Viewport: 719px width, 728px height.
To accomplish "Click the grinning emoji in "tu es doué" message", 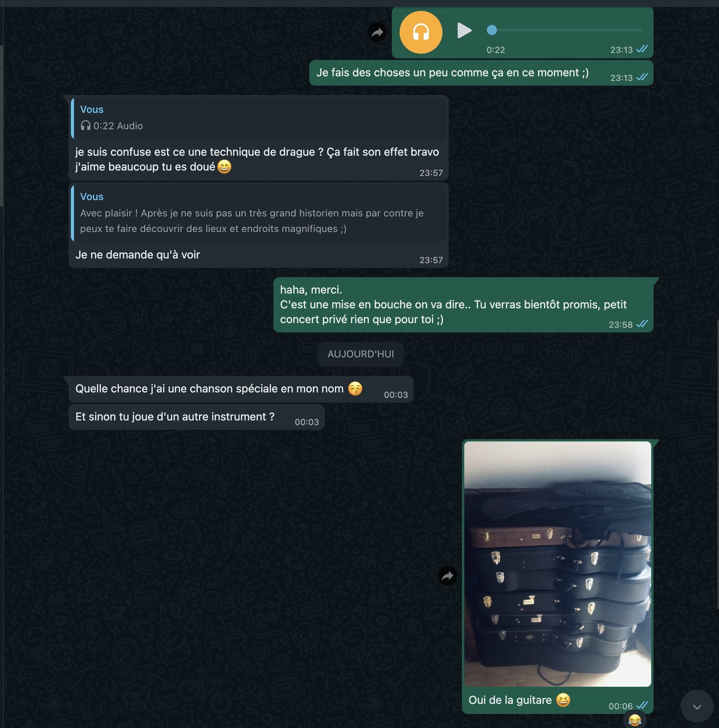I will 224,167.
